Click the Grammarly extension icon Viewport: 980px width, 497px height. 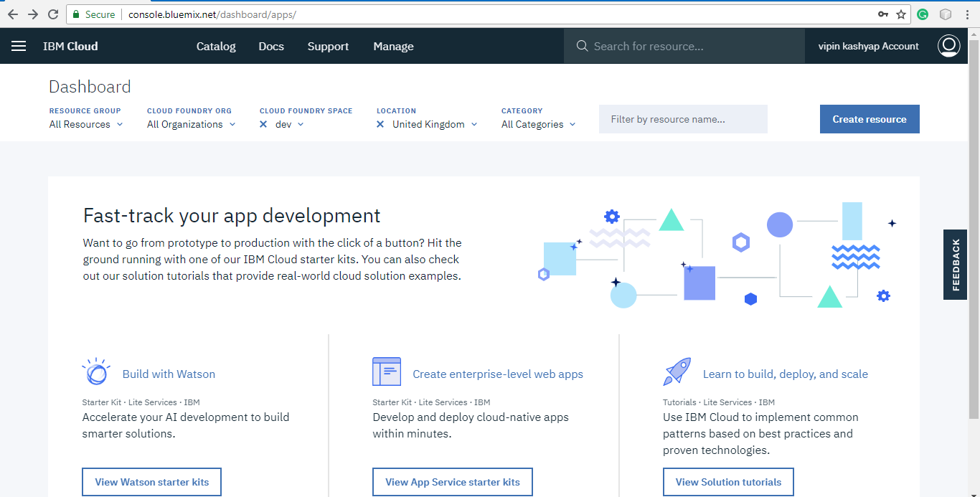coord(923,14)
